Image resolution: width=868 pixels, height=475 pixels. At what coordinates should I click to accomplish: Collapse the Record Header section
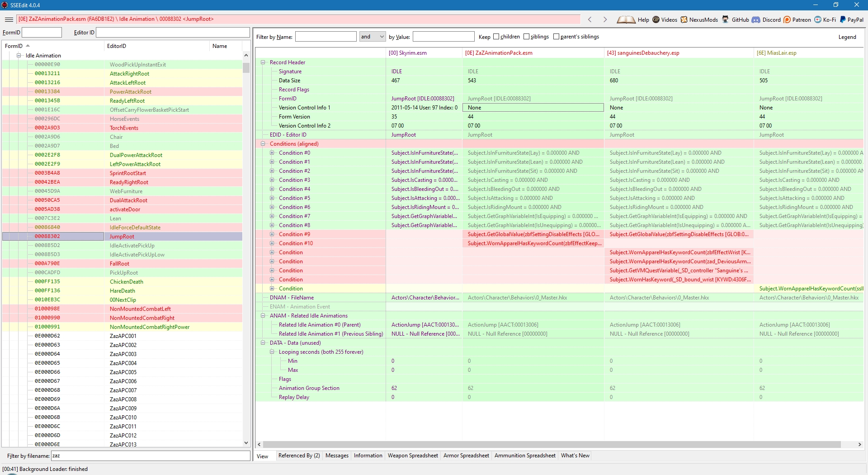[x=263, y=62]
